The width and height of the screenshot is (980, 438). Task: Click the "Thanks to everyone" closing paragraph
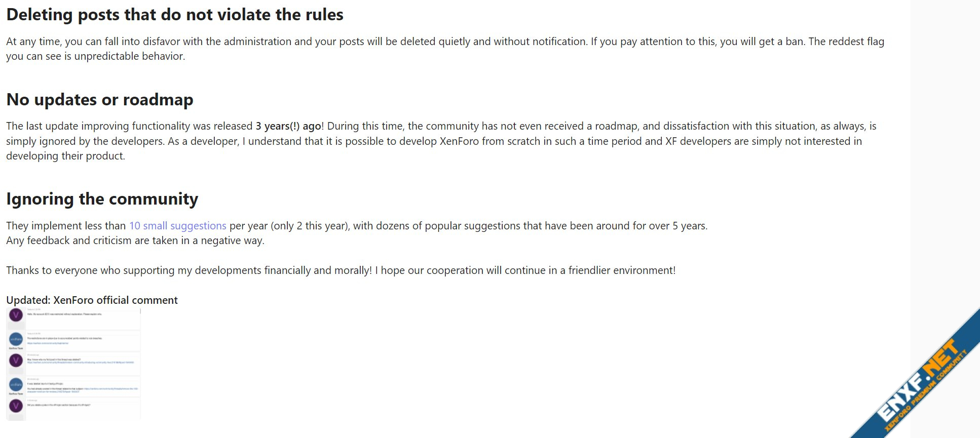[x=341, y=270]
